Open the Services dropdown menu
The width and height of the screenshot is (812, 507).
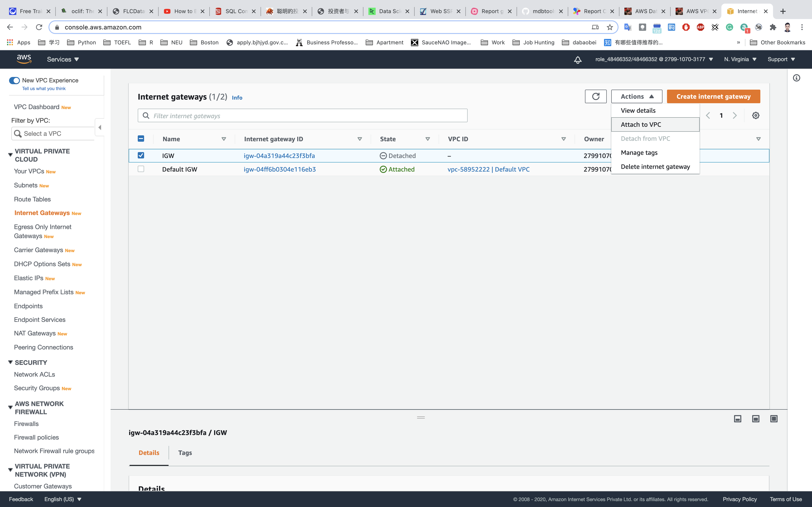coord(63,59)
